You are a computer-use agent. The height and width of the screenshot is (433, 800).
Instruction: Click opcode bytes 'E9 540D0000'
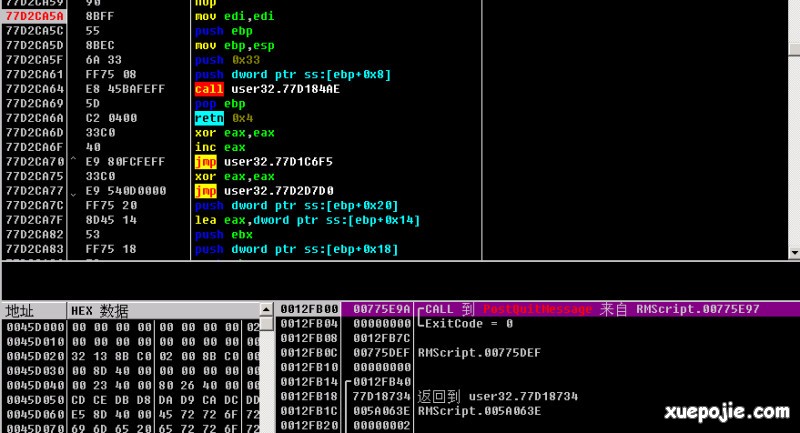(x=126, y=191)
